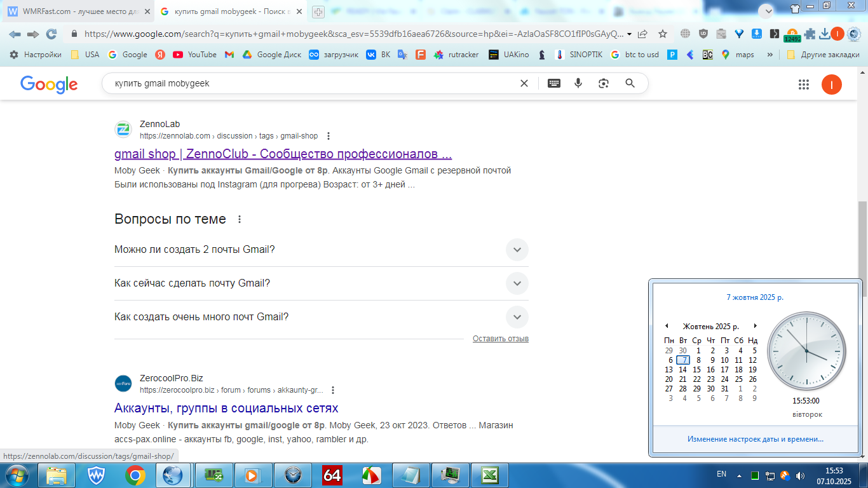Show hidden system tray icons
Screen dimensions: 868x488
(x=739, y=475)
